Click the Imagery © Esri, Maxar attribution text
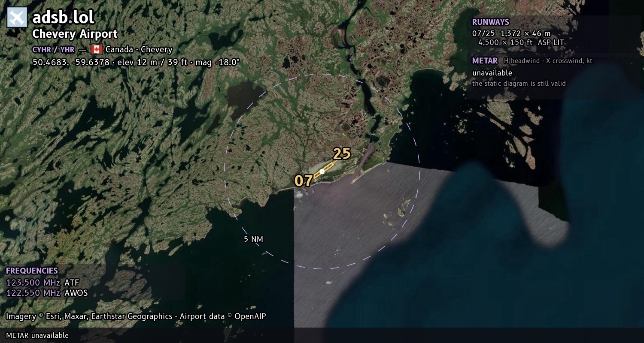The width and height of the screenshot is (644, 343). (136, 316)
